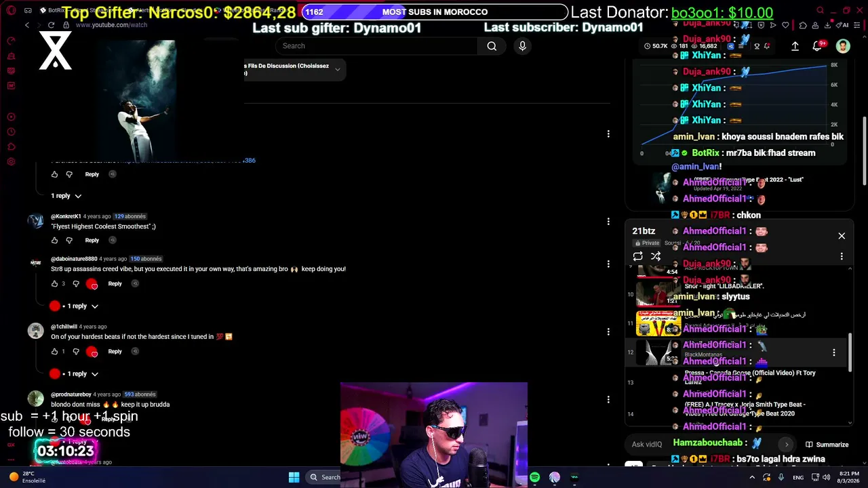Image resolution: width=868 pixels, height=488 pixels.
Task: Open Spotify from the taskbar
Action: point(535,477)
